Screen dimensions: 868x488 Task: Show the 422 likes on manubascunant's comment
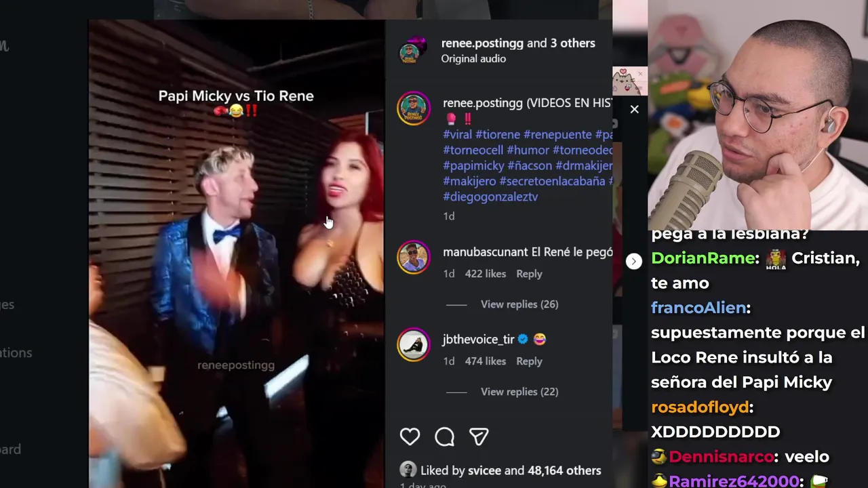pyautogui.click(x=486, y=274)
